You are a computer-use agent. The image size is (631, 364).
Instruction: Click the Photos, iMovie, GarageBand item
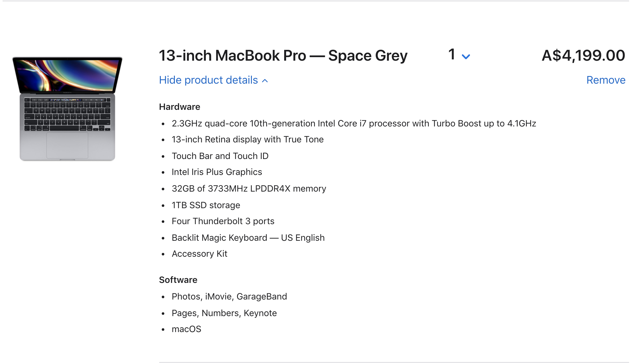pyautogui.click(x=229, y=297)
